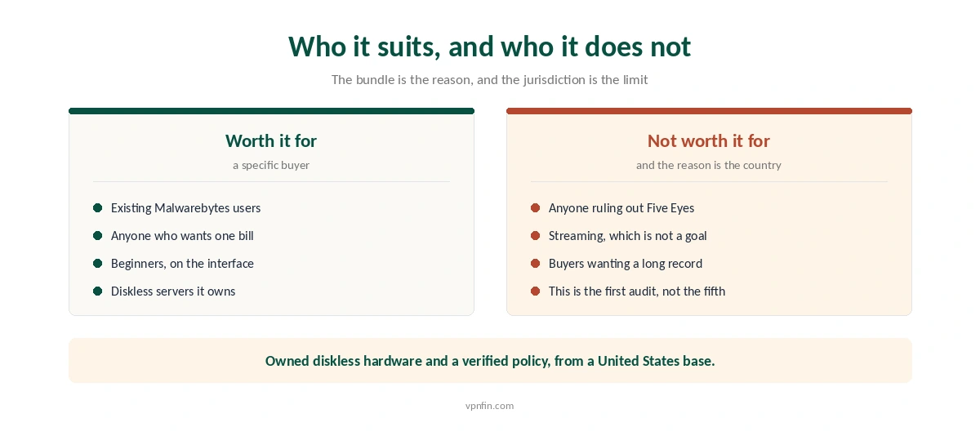Click the green bullet beside Anyone who wants one bill

98,236
